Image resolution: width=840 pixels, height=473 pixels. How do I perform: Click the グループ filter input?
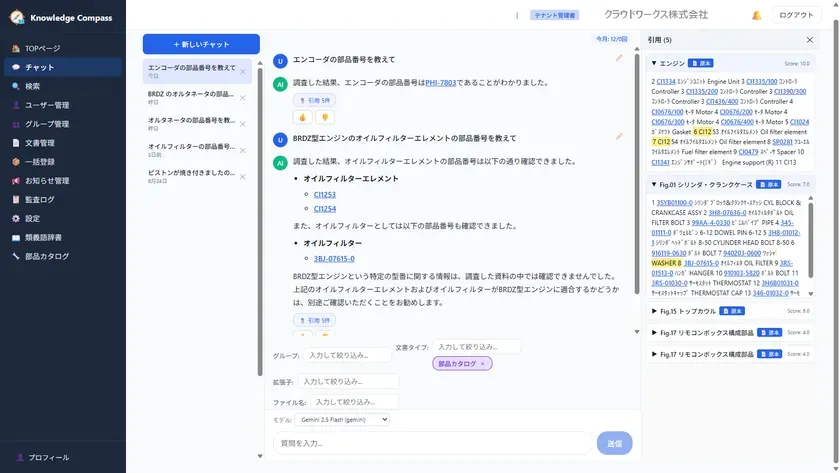(347, 355)
